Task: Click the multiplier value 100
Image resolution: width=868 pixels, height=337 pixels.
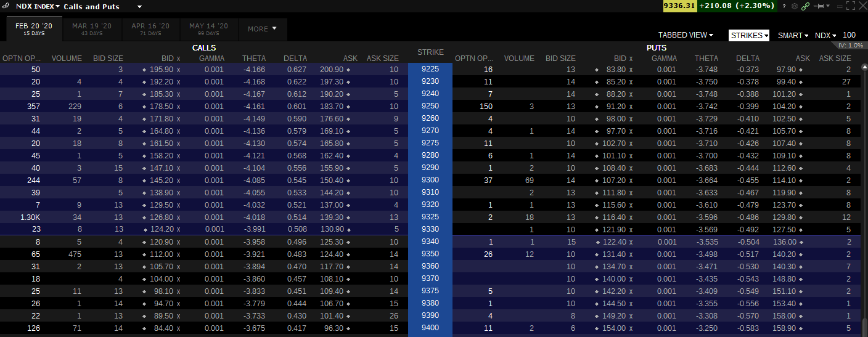Action: point(849,35)
